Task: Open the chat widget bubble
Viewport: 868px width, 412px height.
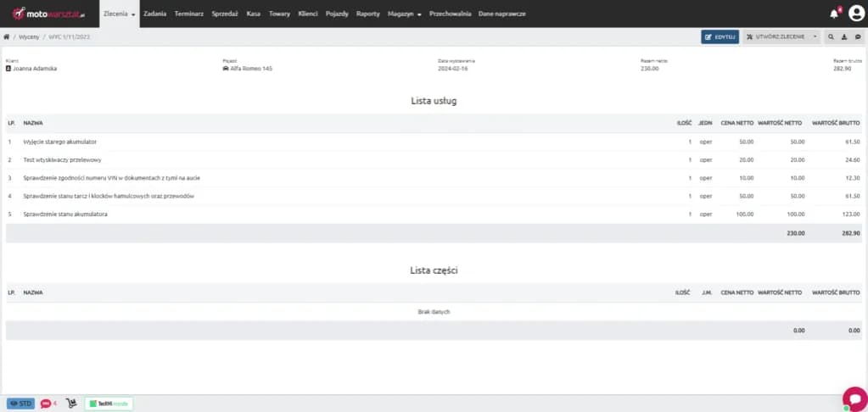Action: coord(854,398)
